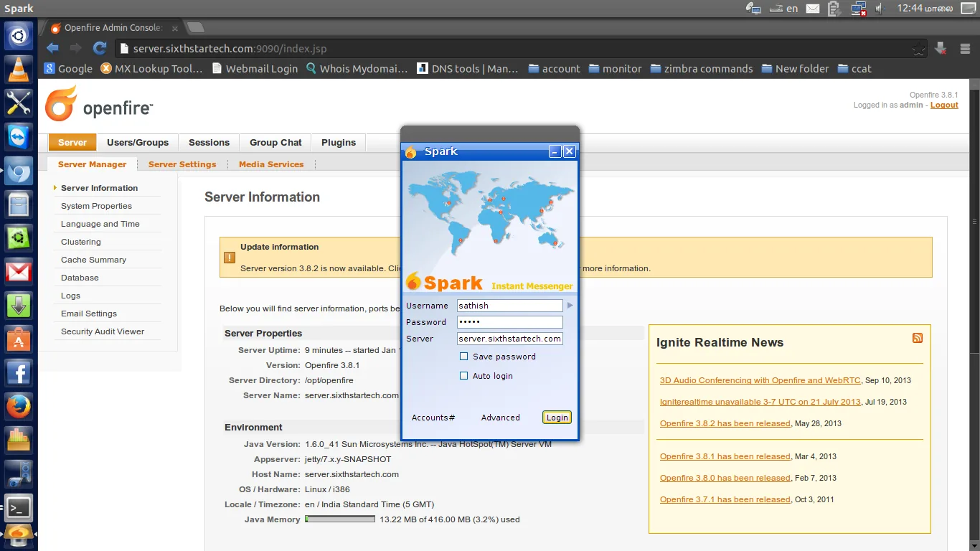This screenshot has width=980, height=551.
Task: Open the New folder bookmark folder
Action: [795, 69]
